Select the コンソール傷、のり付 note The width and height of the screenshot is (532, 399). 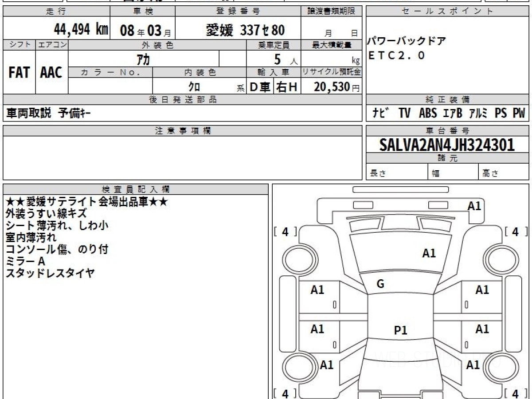(x=57, y=250)
